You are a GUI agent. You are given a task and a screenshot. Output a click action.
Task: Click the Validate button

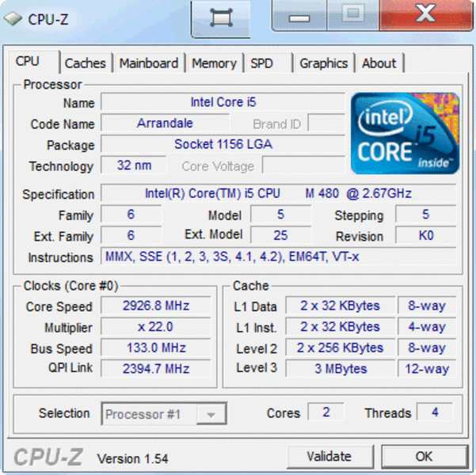pos(330,457)
